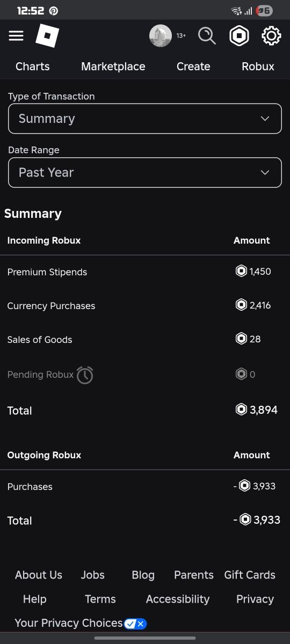The width and height of the screenshot is (290, 644).
Task: Tap the Robux icon beside Premium Stipends amount
Action: tap(241, 271)
